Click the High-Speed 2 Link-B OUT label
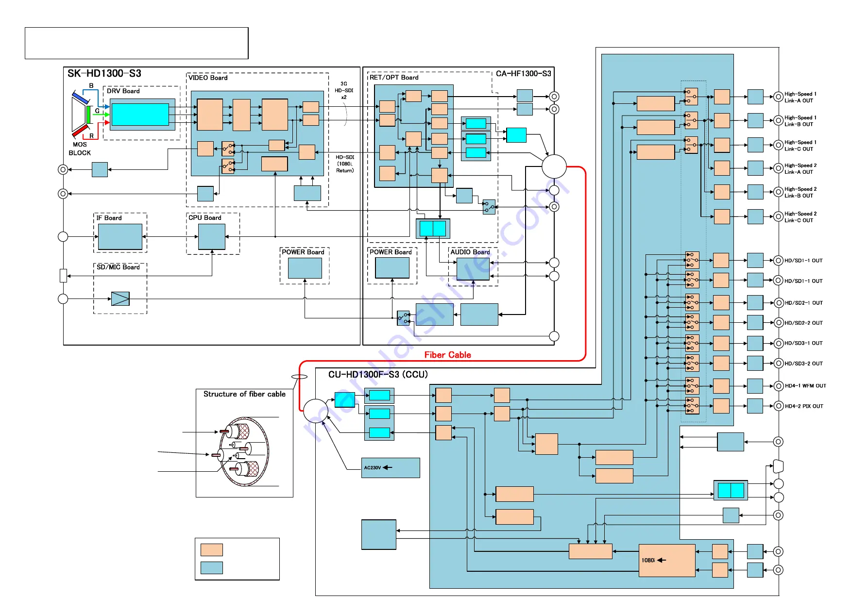The height and width of the screenshot is (613, 868). pyautogui.click(x=800, y=192)
